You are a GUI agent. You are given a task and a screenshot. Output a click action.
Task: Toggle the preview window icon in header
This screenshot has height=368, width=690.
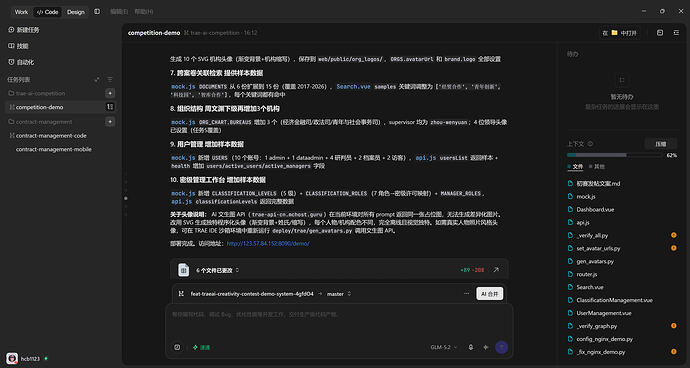(660, 33)
